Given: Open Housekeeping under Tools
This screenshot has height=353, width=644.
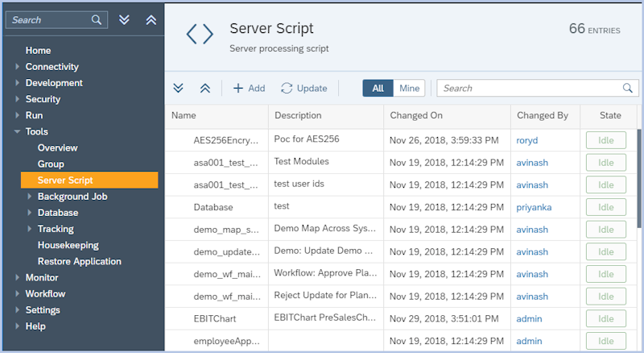Looking at the screenshot, I should coord(68,245).
